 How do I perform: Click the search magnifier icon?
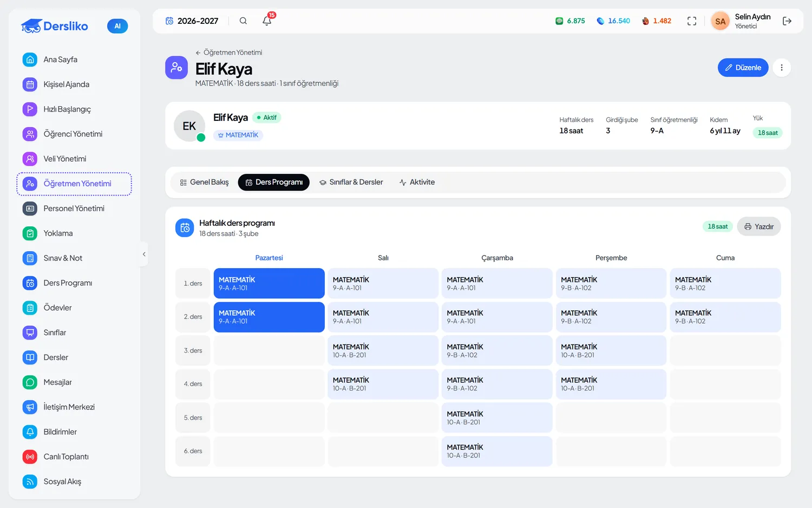243,21
